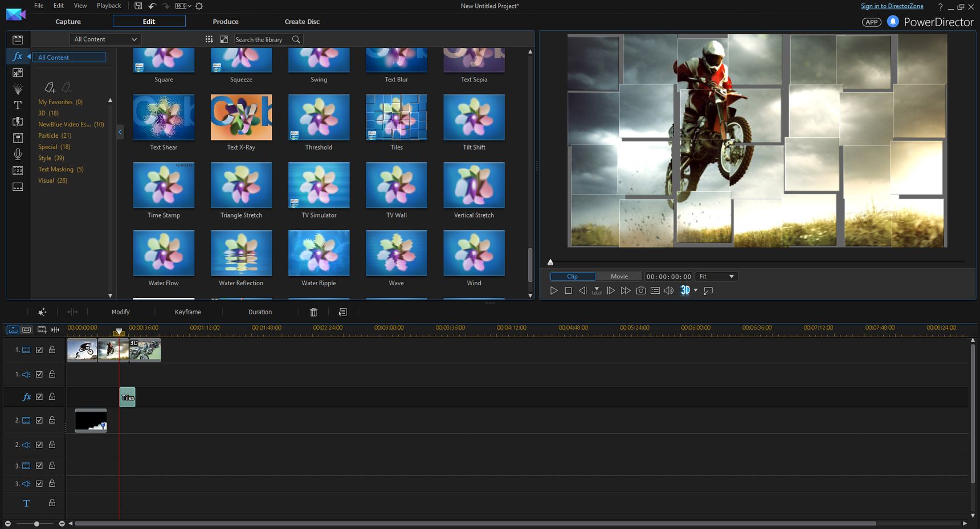Open the Playback menu
The image size is (980, 529).
[109, 6]
